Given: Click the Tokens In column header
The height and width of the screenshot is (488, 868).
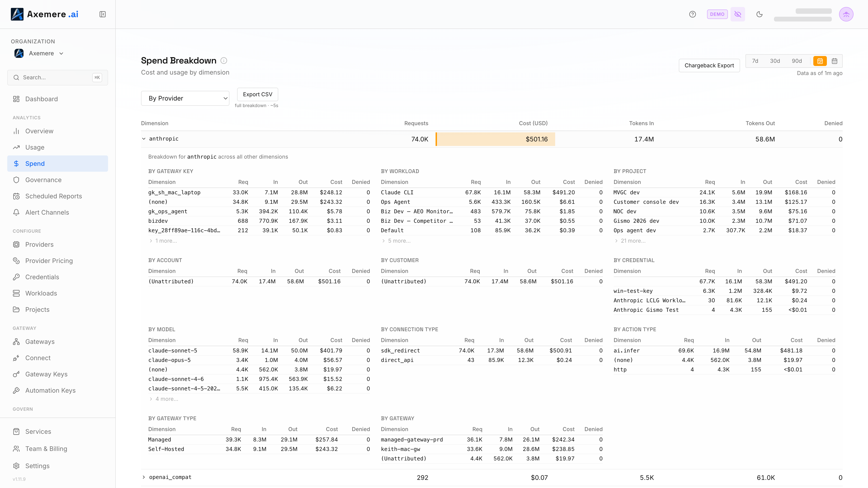Looking at the screenshot, I should pos(641,123).
